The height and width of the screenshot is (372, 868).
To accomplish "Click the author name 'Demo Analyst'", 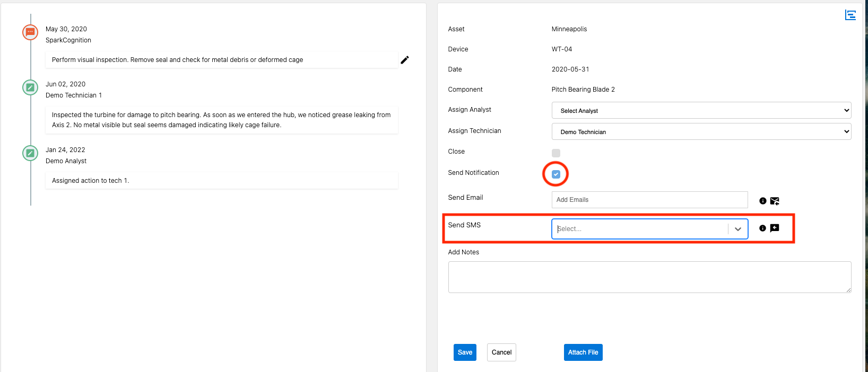I will coord(66,161).
